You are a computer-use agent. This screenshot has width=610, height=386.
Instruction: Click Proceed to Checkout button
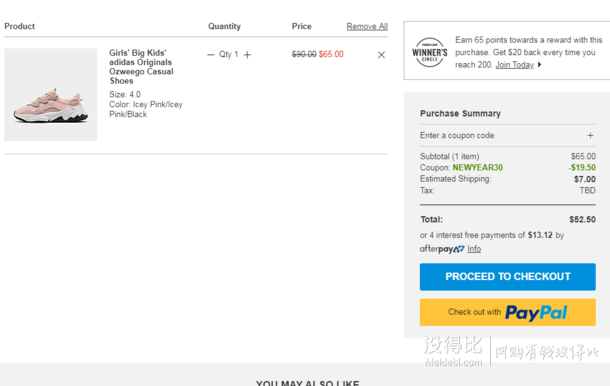tap(508, 277)
